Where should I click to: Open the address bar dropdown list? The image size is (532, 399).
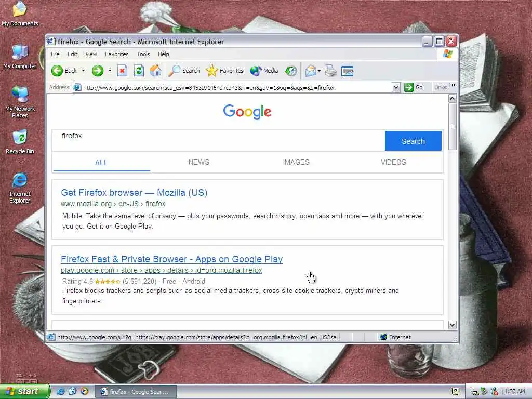pos(395,87)
